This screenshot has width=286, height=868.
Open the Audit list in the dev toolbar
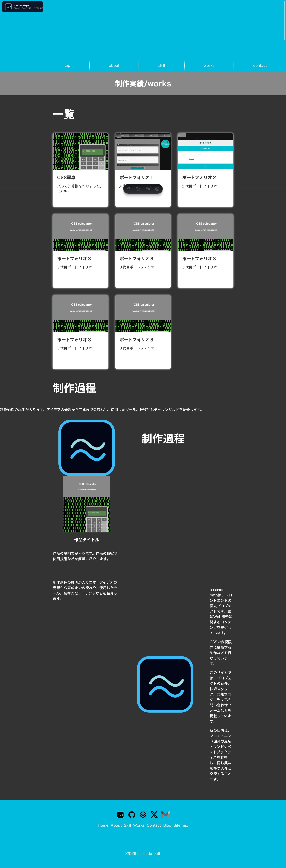coord(148,189)
